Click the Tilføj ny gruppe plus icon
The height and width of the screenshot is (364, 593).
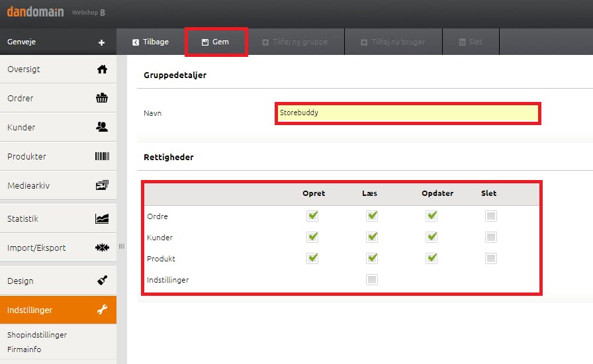(x=265, y=42)
